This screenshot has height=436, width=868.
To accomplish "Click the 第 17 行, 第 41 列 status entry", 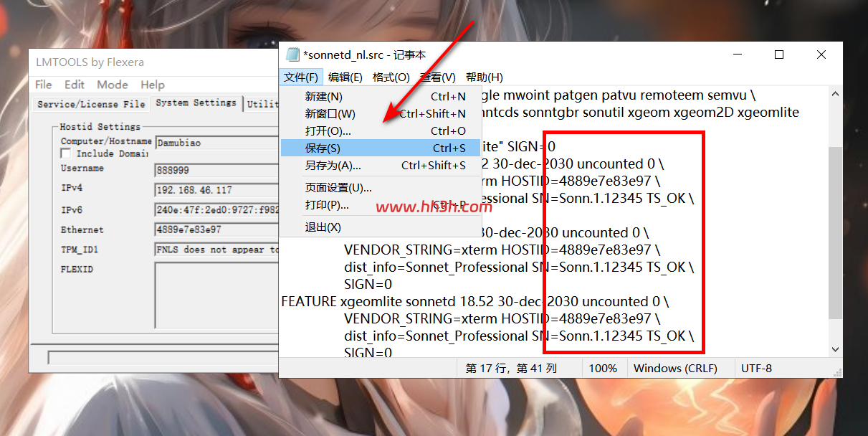I will click(511, 368).
